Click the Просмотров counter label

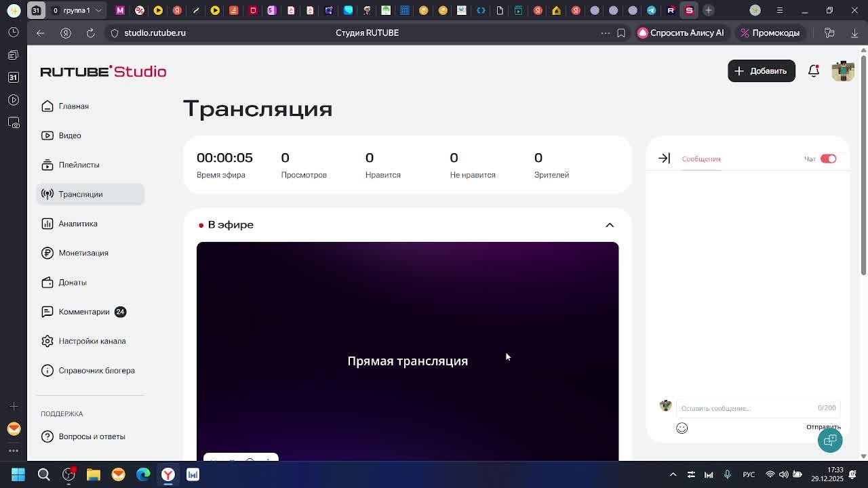(304, 175)
